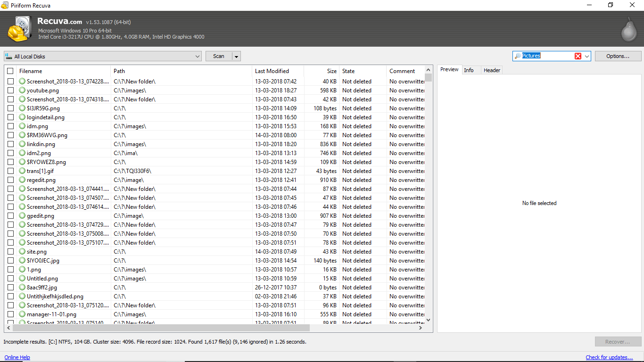This screenshot has height=362, width=644.
Task: Open the filter box dropdown arrow
Action: [587, 56]
